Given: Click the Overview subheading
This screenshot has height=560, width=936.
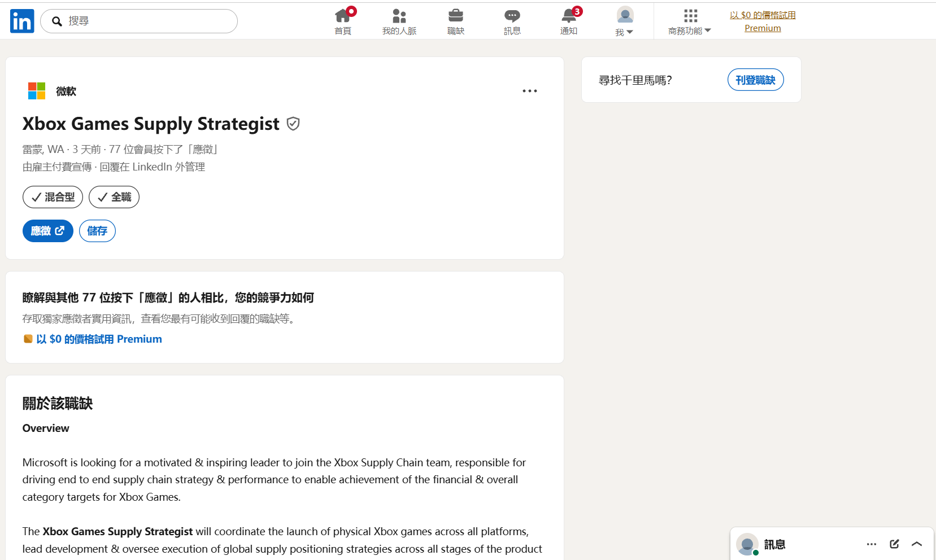Looking at the screenshot, I should click(x=46, y=428).
